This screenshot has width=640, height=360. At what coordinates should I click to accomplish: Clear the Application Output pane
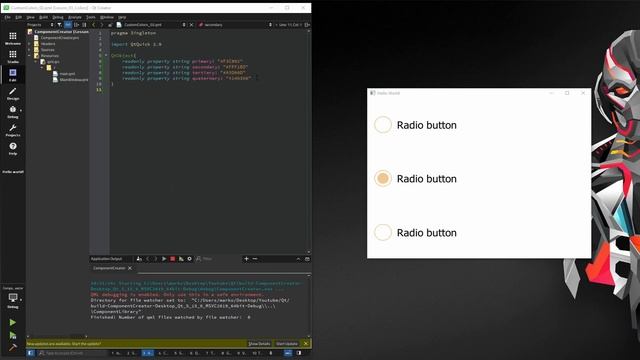point(139,259)
